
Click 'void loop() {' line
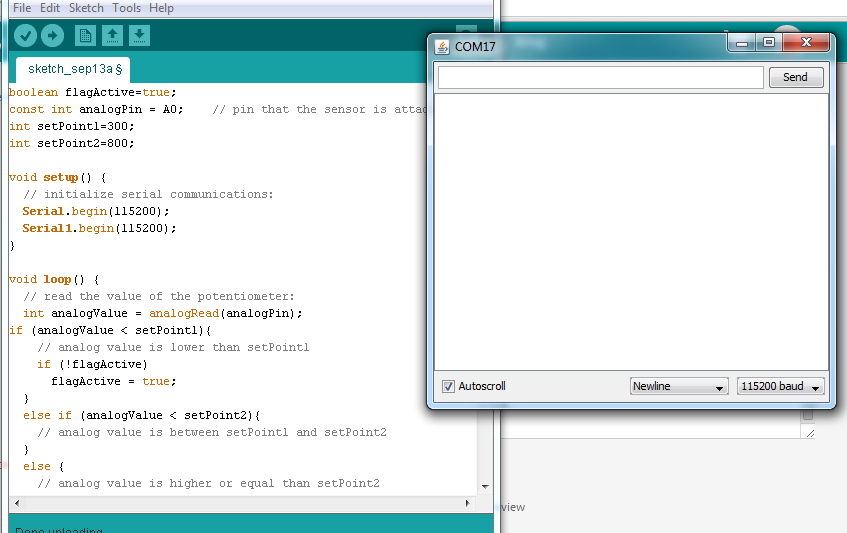[55, 279]
